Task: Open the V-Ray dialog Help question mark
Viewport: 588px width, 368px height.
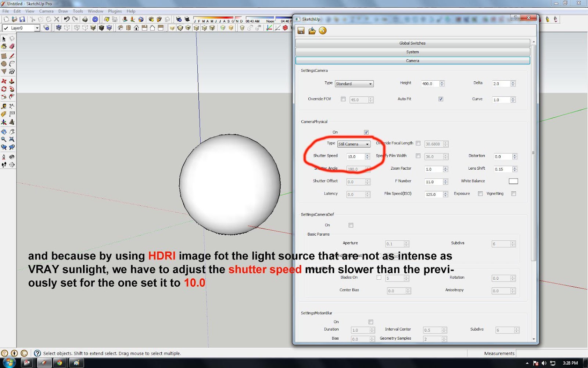Action: pos(515,18)
